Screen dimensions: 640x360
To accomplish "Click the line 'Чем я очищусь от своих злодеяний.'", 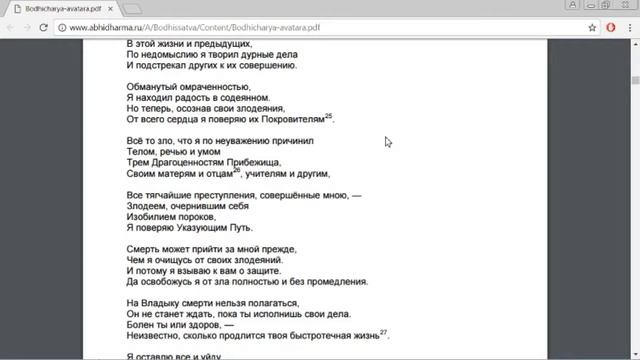I will click(204, 260).
